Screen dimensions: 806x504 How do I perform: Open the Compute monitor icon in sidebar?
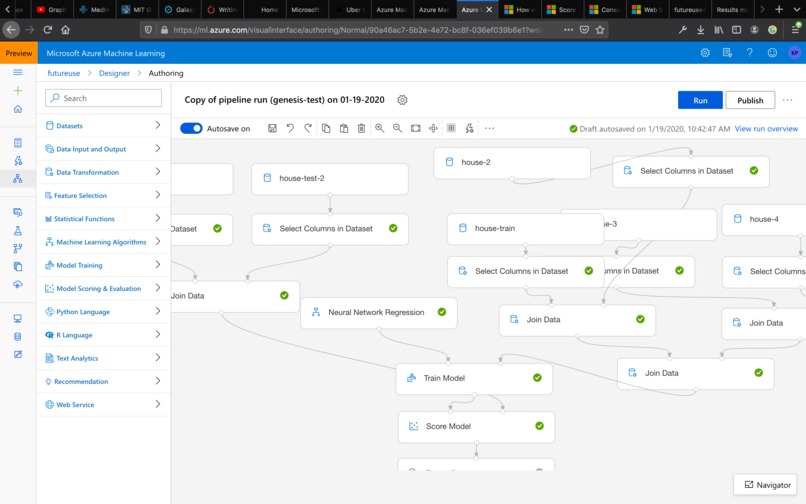[18, 319]
